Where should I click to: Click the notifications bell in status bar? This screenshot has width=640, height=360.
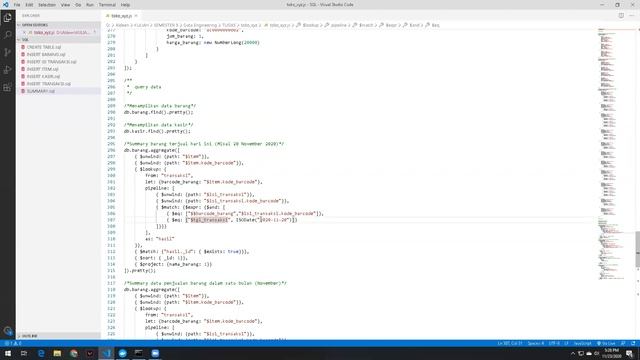click(x=633, y=343)
